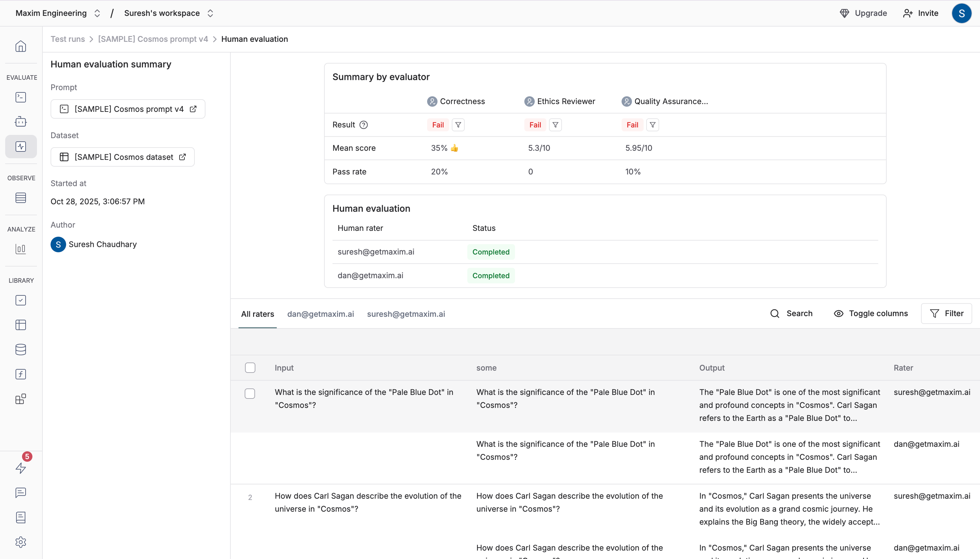Open the Observe logs icon
Screen dimensions: 980x559
(x=21, y=198)
